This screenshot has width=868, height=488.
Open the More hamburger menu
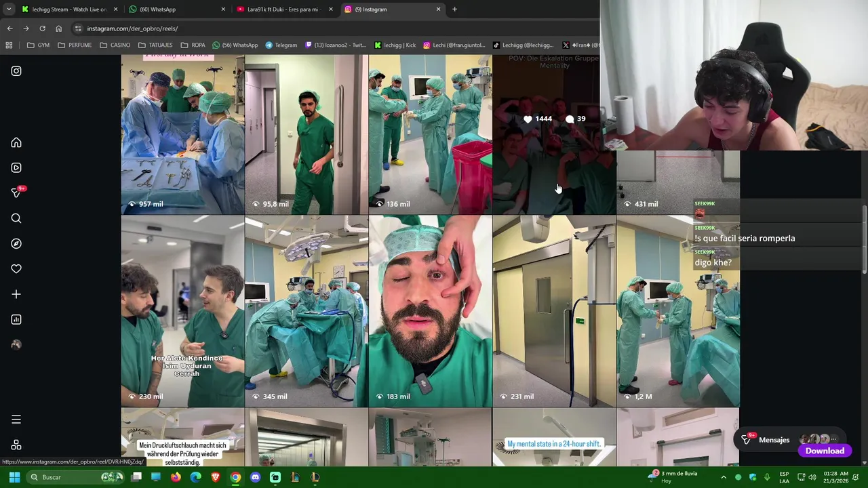pos(16,420)
